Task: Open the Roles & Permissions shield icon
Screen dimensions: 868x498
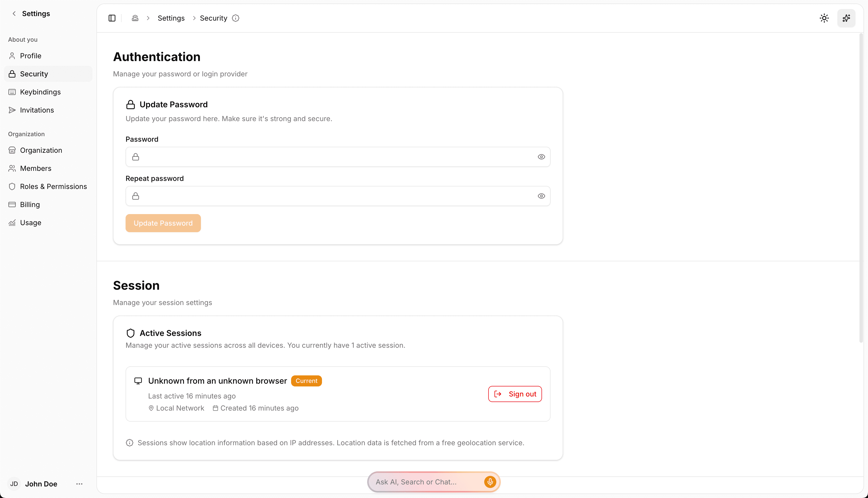Action: click(12, 186)
